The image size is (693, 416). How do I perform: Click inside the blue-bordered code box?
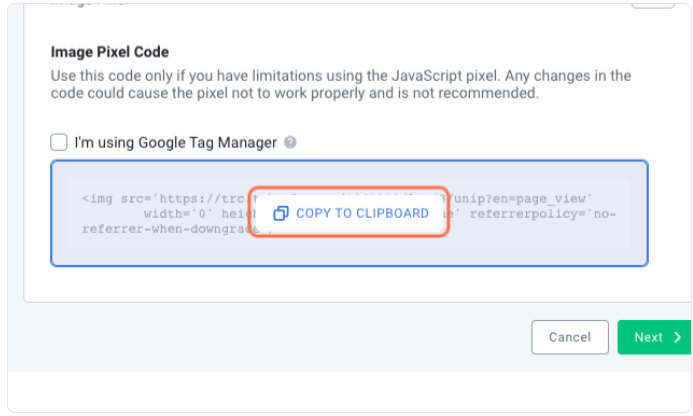pyautogui.click(x=349, y=213)
